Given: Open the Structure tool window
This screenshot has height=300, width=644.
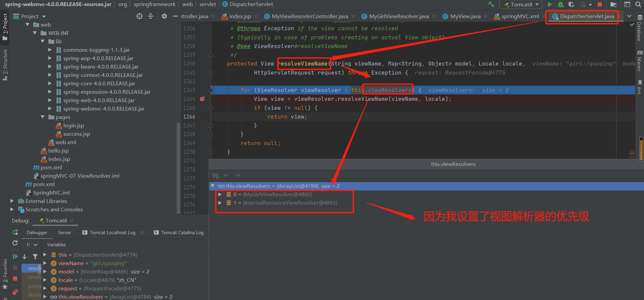Looking at the screenshot, I should point(5,65).
